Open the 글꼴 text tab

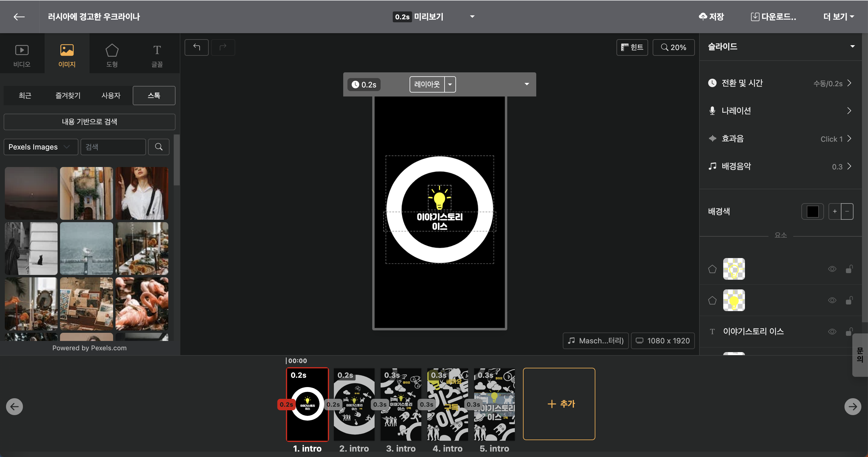[x=157, y=54]
